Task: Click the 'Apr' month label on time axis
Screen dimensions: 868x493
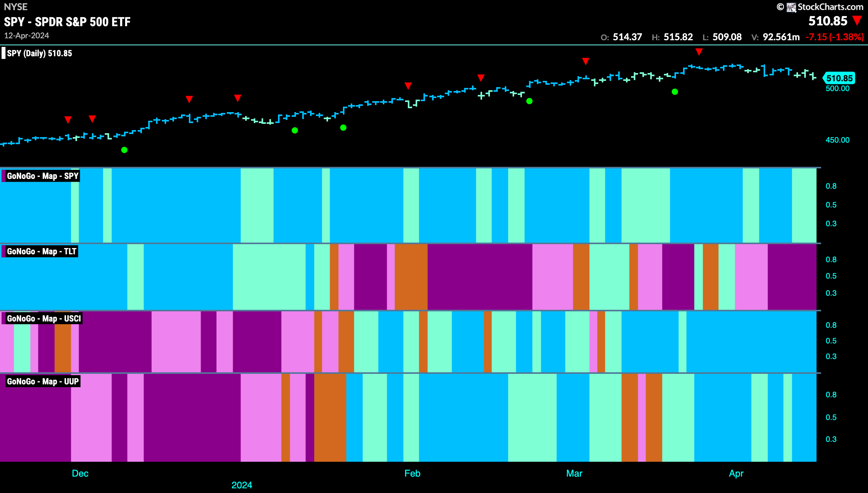Action: pos(736,473)
